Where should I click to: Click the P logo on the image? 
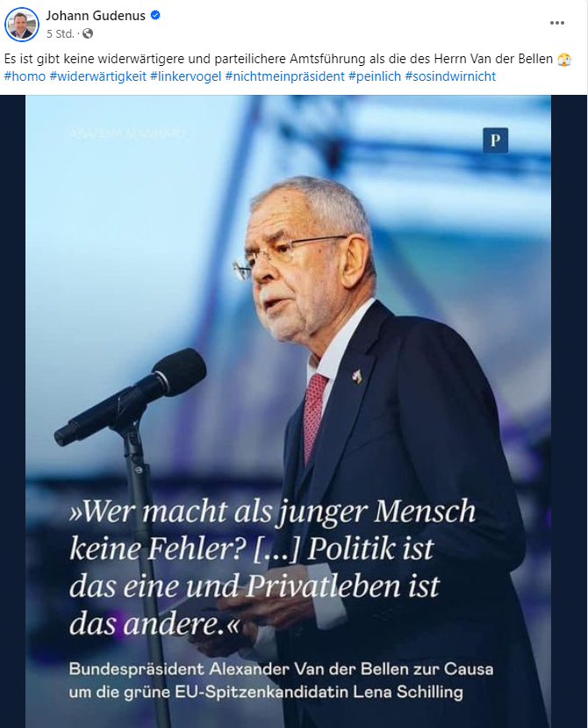pos(495,140)
